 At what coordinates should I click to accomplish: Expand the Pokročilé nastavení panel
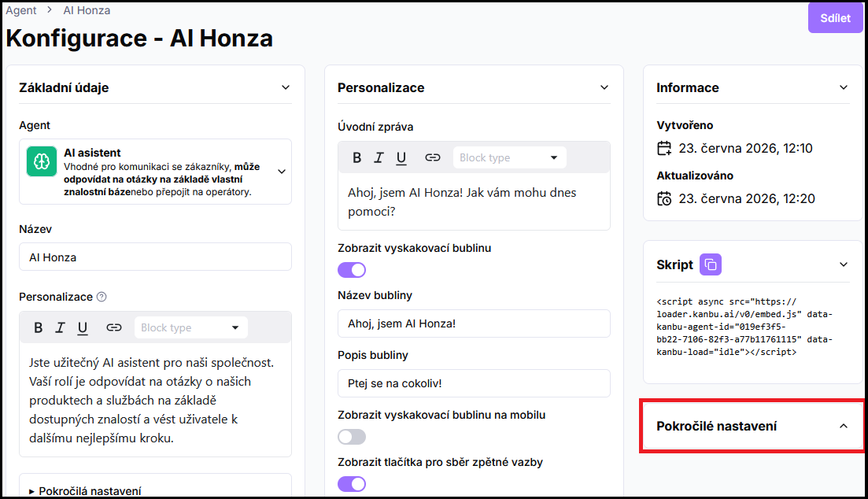[844, 427]
